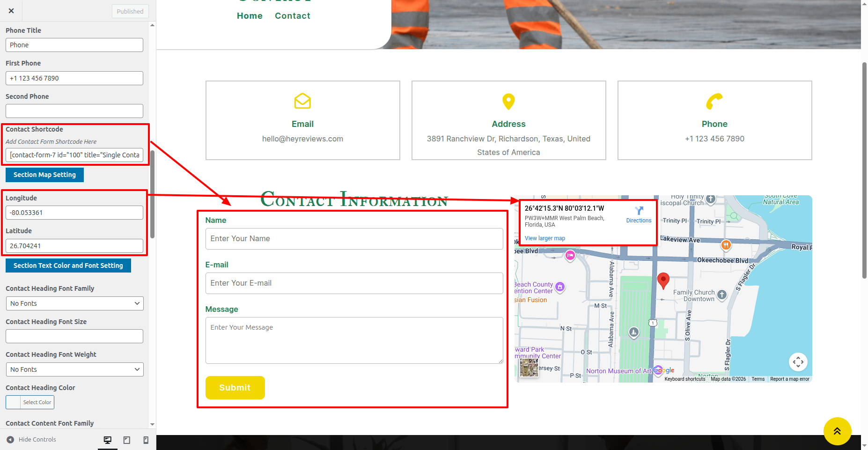Click the Longitude input field

pyautogui.click(x=74, y=213)
